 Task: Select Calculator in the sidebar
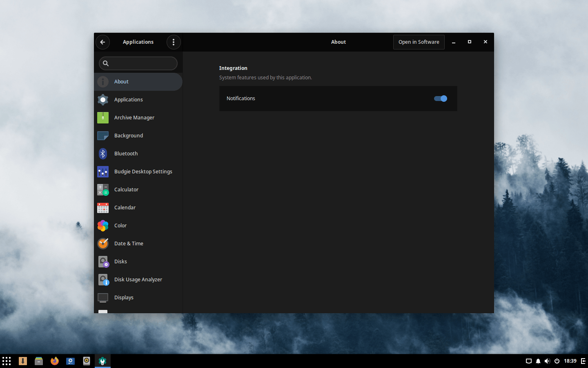(x=138, y=190)
